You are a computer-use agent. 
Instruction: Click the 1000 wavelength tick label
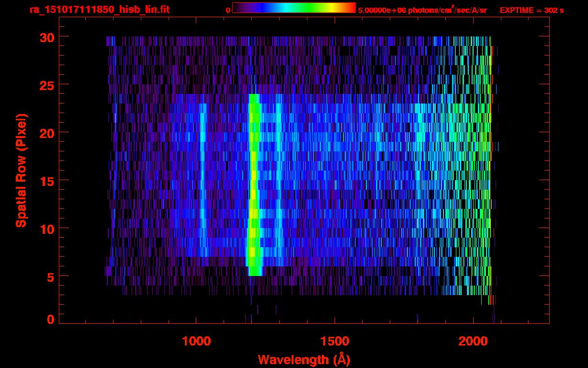[196, 341]
